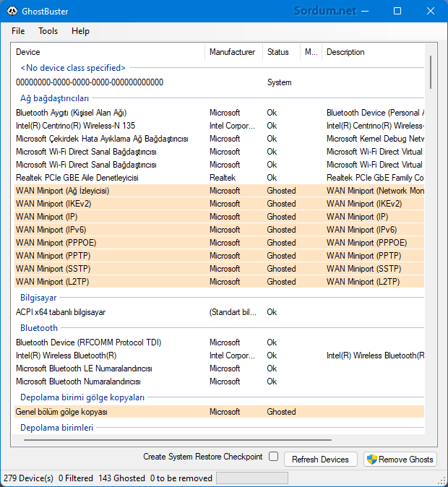Select ACPI x64 tabanlı bilgisayar row
The image size is (448, 487).
pos(220,312)
